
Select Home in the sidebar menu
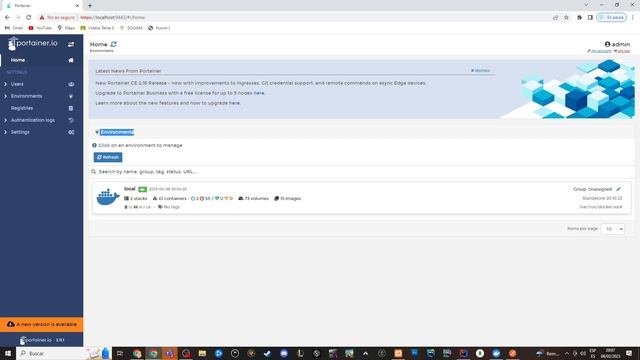coord(18,60)
